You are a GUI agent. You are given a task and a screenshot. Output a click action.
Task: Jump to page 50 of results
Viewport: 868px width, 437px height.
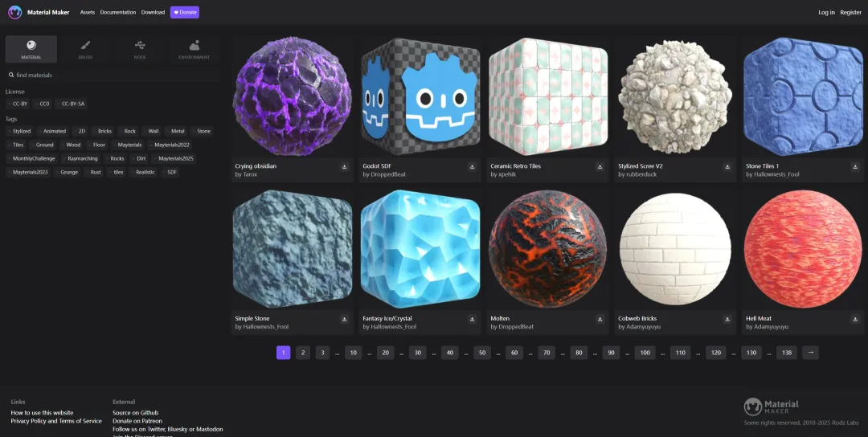click(x=482, y=353)
